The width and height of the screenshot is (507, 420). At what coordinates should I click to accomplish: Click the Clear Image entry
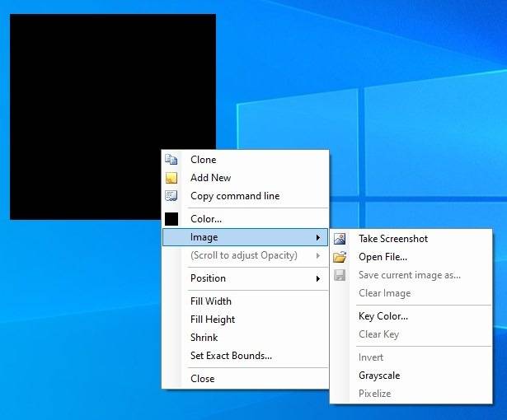(x=411, y=293)
